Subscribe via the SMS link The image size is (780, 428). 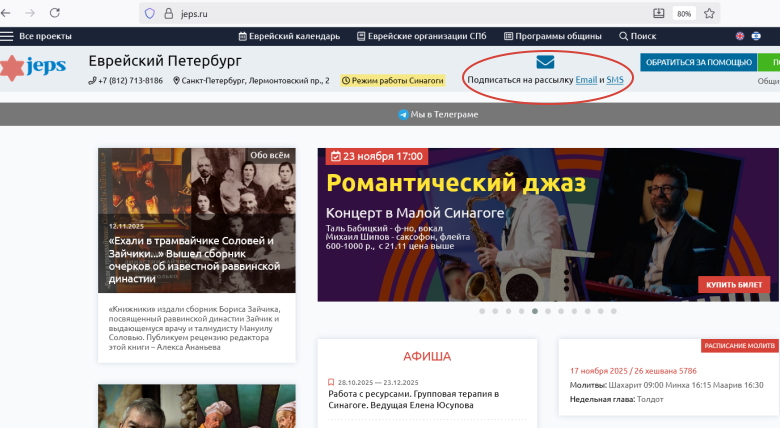[x=615, y=80]
